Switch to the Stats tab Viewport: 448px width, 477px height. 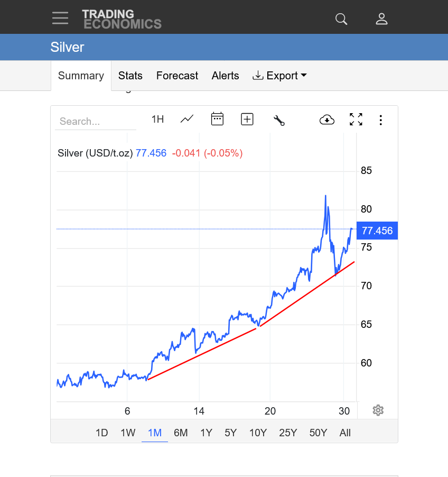pos(130,76)
